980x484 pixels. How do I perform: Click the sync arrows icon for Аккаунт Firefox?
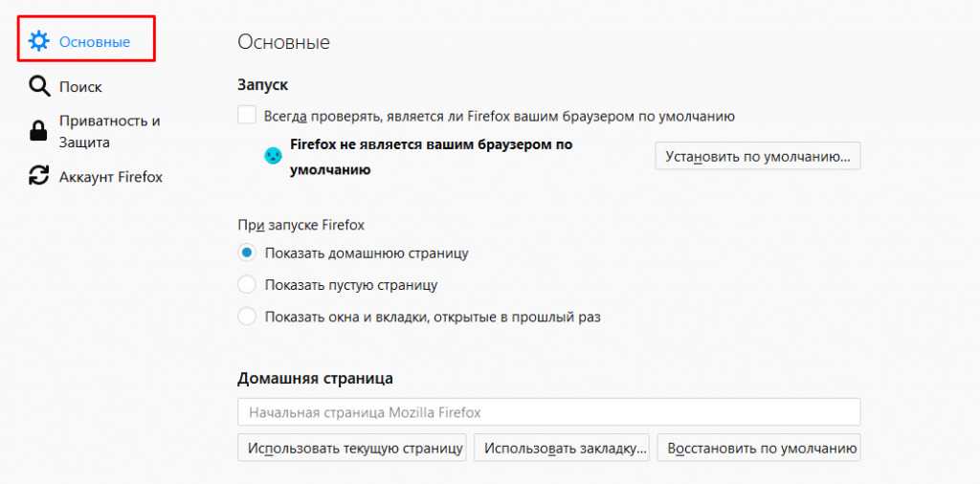pos(39,176)
